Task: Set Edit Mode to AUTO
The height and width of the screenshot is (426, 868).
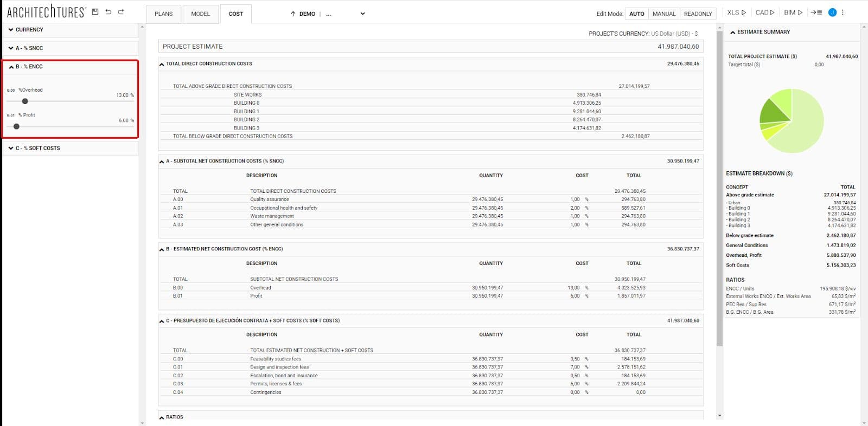Action: 636,14
